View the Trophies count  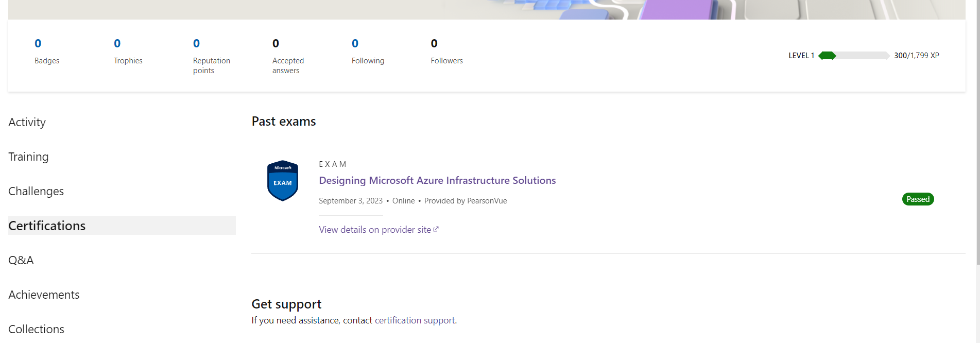point(128,51)
